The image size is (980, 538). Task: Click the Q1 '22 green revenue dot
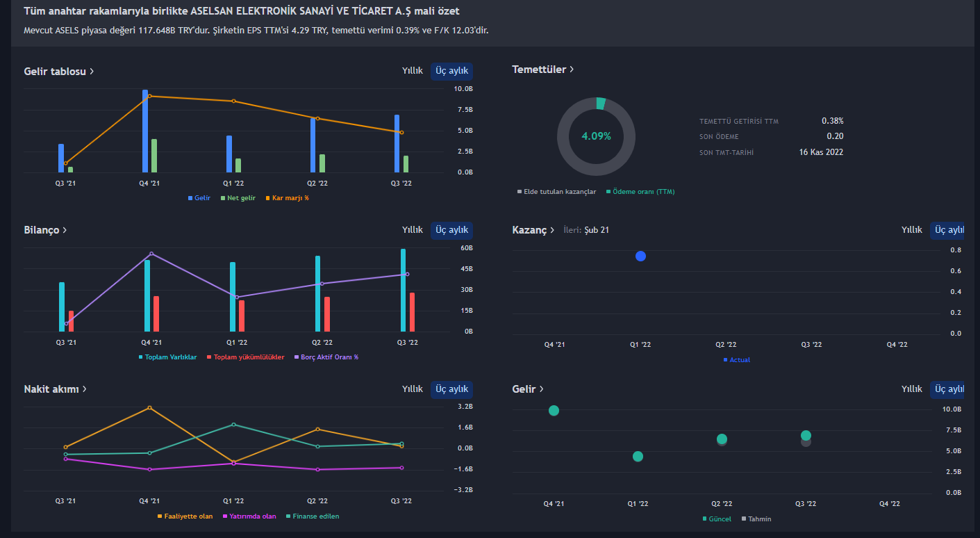[x=638, y=457]
